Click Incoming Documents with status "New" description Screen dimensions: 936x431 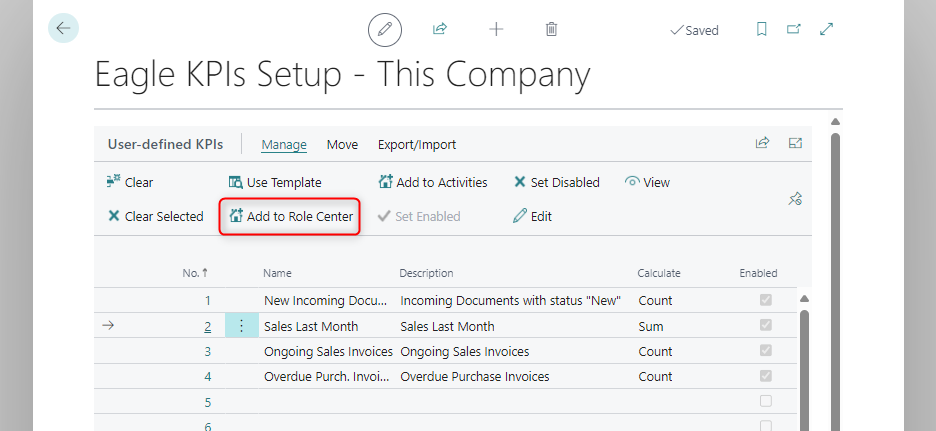pos(511,301)
